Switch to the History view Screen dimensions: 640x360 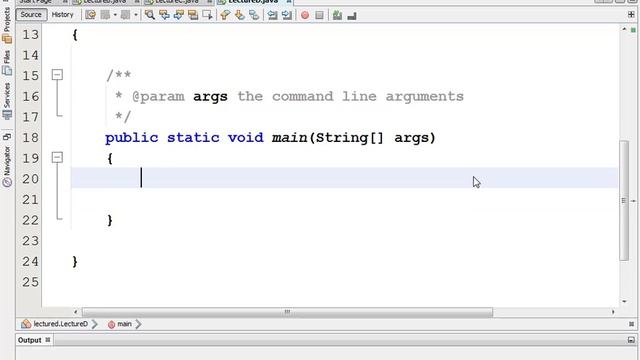click(x=62, y=15)
